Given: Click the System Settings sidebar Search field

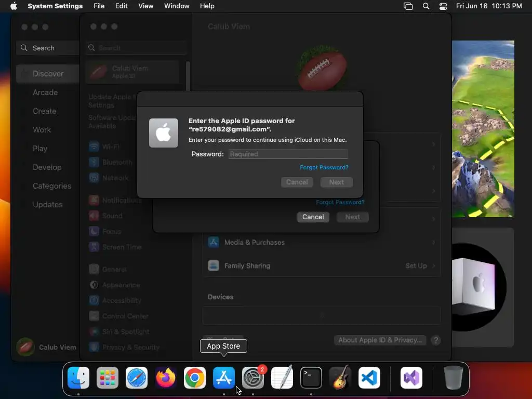Looking at the screenshot, I should (136, 48).
